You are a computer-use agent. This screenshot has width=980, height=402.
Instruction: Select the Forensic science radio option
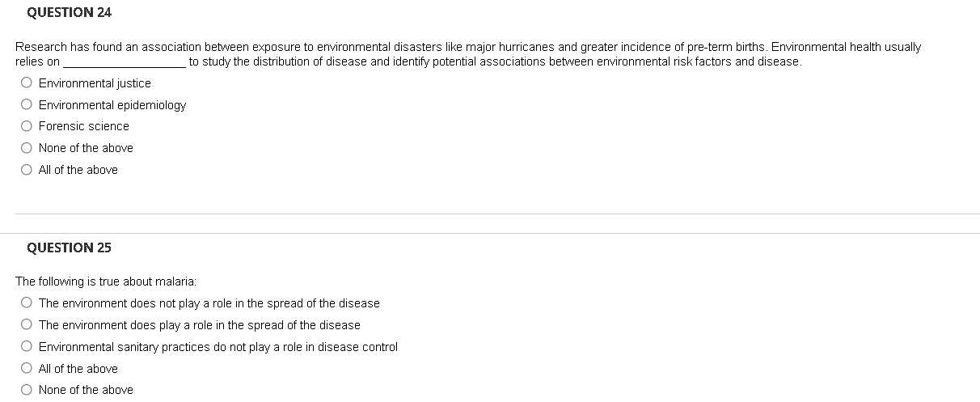(x=27, y=125)
